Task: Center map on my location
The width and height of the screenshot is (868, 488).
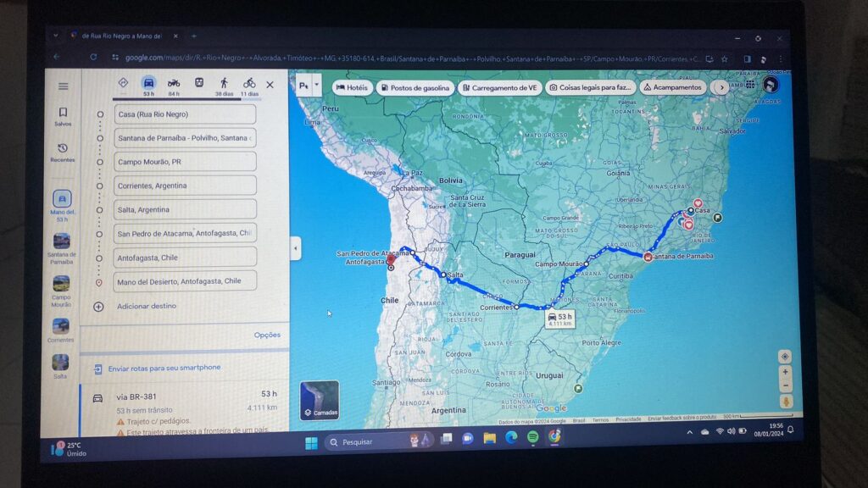Action: (x=785, y=357)
